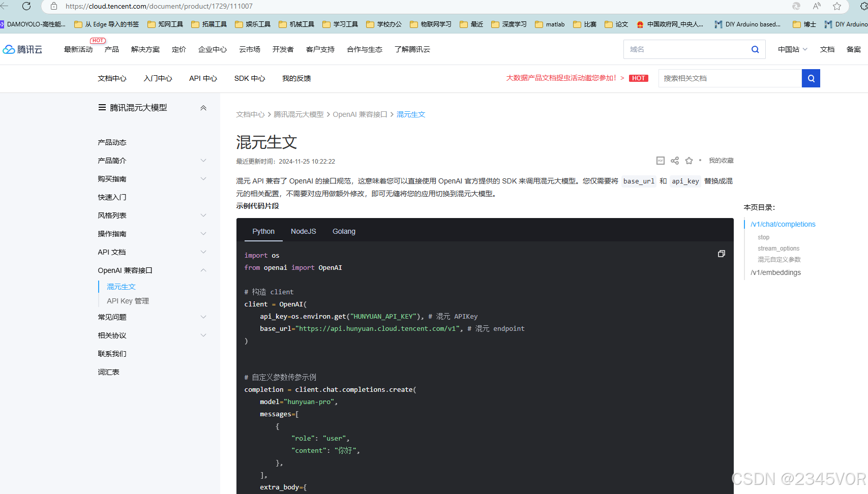Open the API Key 管理 sidebar page

(x=128, y=301)
